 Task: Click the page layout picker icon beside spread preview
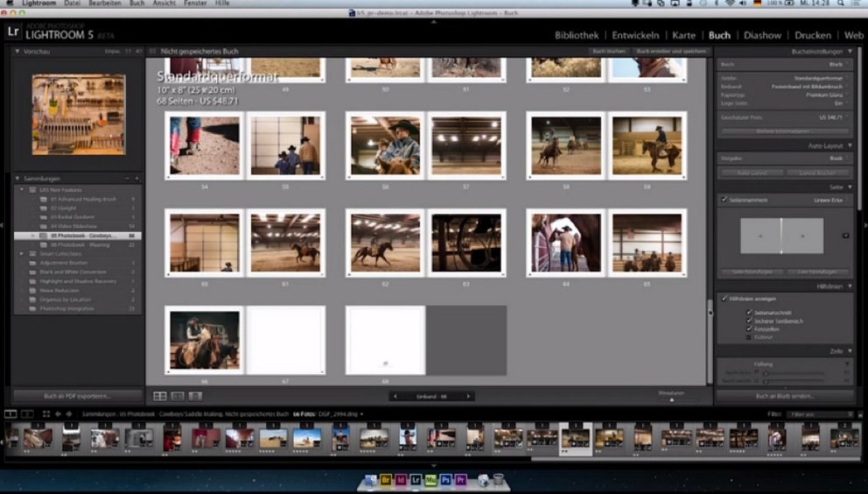(845, 236)
